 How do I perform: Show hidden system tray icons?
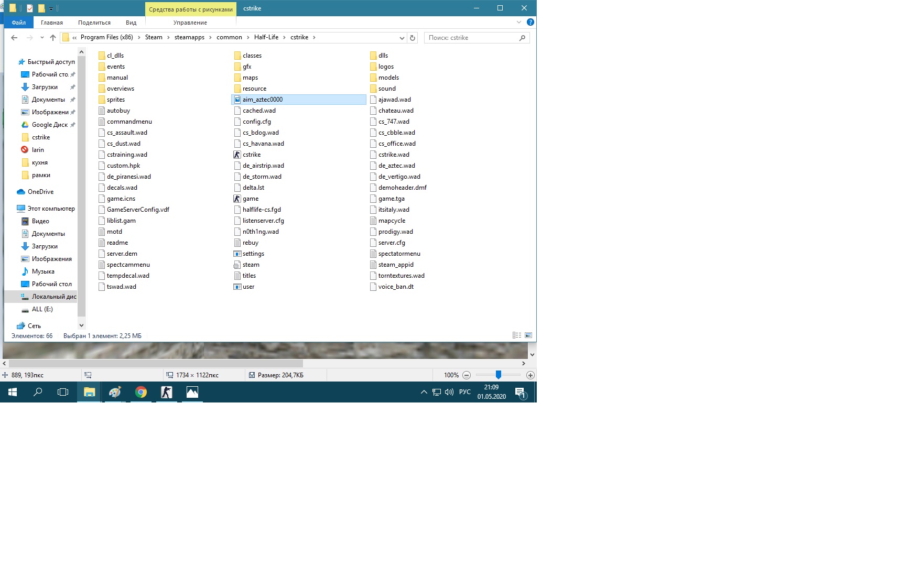pos(424,392)
